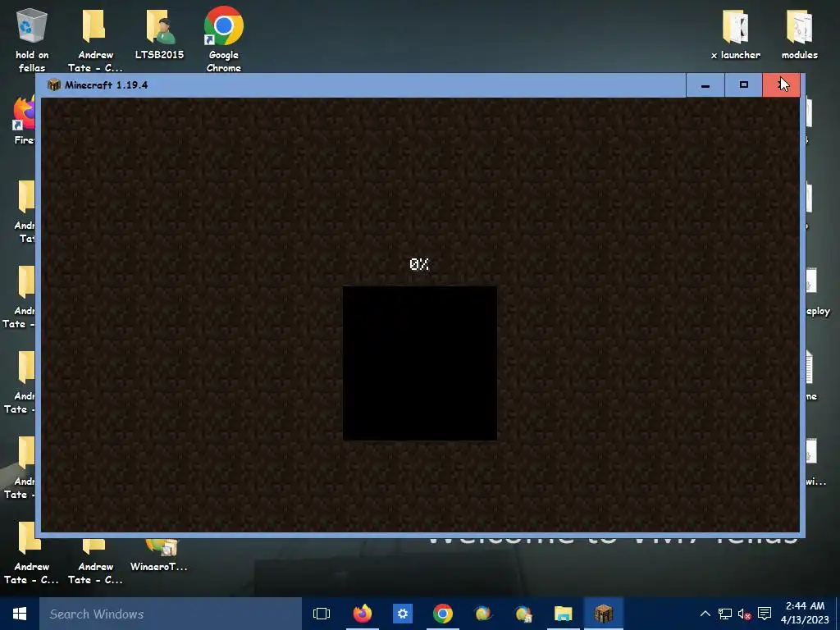840x630 pixels.
Task: Click the Search Windows box
Action: tap(171, 614)
